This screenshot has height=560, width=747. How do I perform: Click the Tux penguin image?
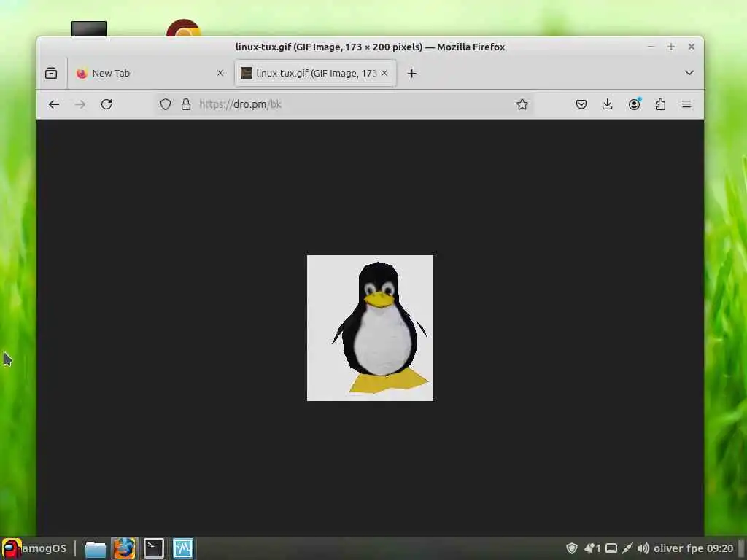pyautogui.click(x=370, y=328)
